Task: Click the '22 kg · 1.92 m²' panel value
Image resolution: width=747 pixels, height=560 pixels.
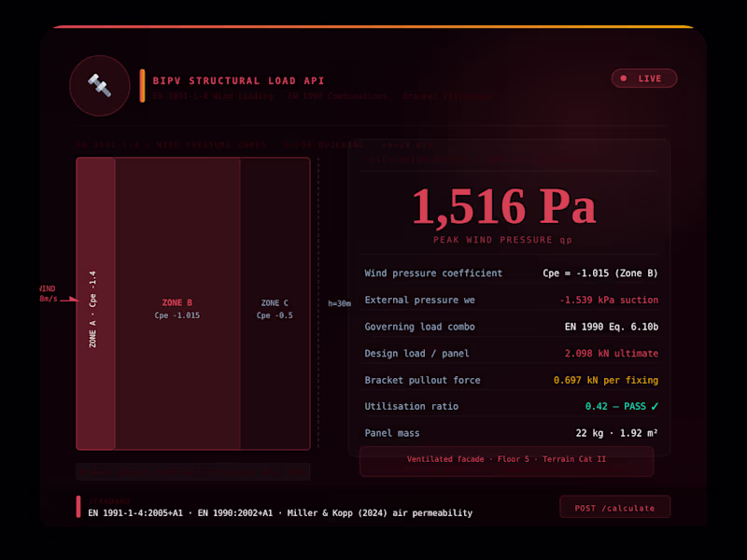Action: (616, 433)
